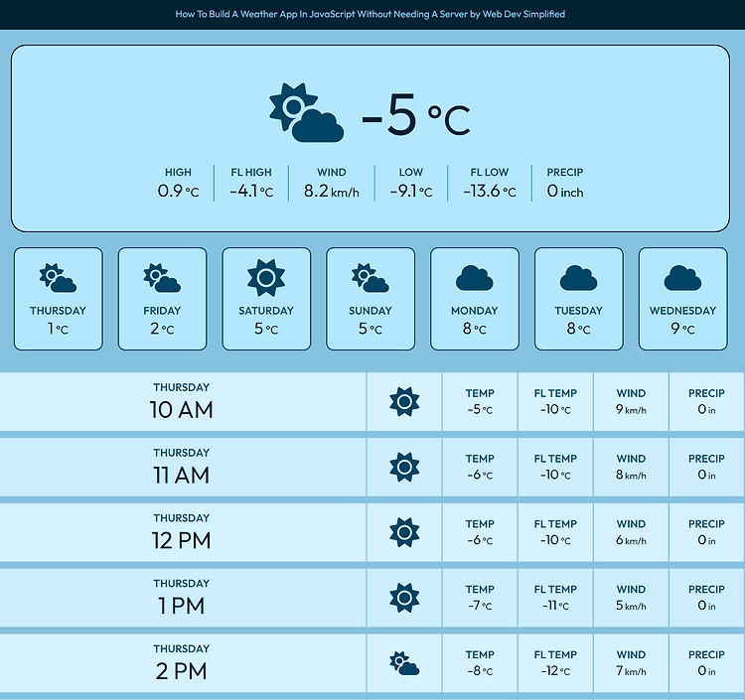Image resolution: width=745 pixels, height=700 pixels.
Task: Click Sunday card's partly cloudy icon
Action: tap(371, 277)
